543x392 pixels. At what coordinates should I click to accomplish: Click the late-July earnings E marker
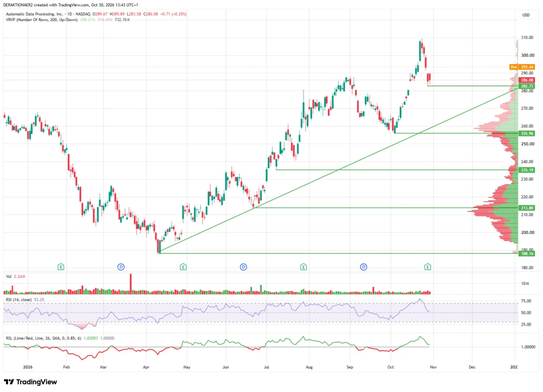point(304,267)
